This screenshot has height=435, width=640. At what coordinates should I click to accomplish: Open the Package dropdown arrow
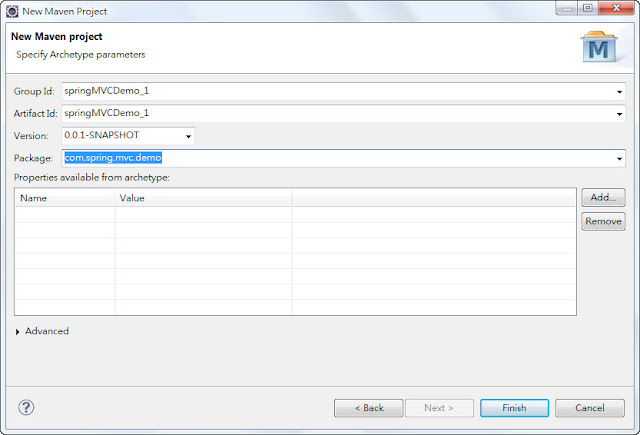tap(619, 158)
